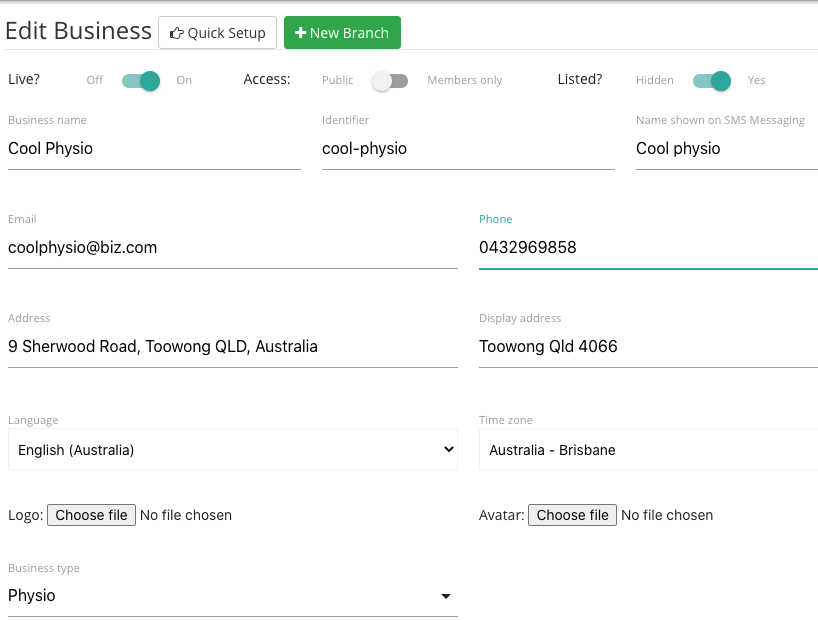Select the SMS Messaging name field
This screenshot has height=620, width=818.
(x=727, y=149)
